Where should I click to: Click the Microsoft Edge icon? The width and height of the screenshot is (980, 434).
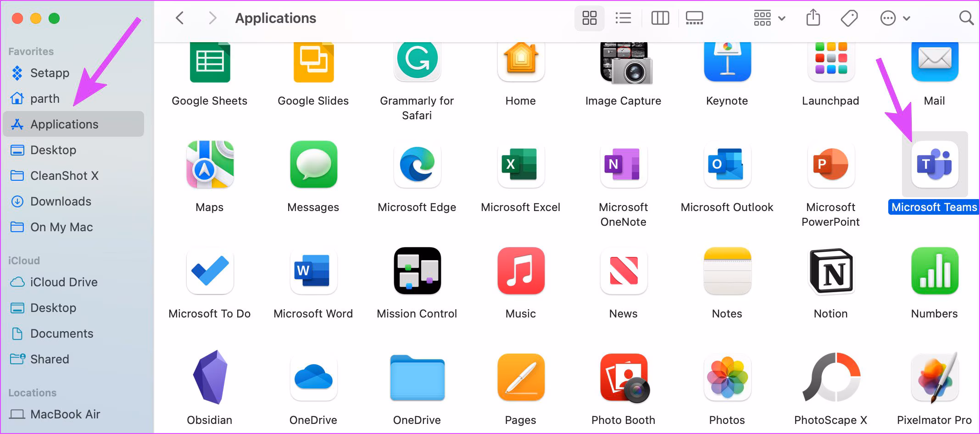point(417,164)
